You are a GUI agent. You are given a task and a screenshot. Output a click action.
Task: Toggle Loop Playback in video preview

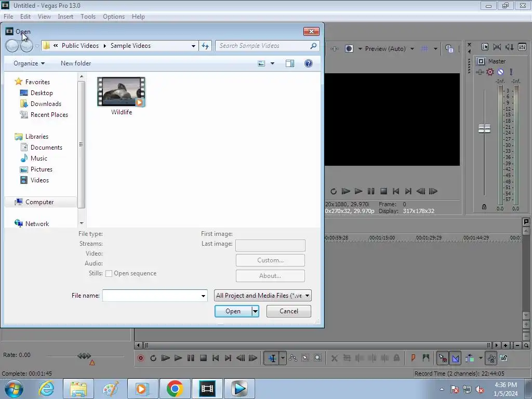(x=334, y=191)
